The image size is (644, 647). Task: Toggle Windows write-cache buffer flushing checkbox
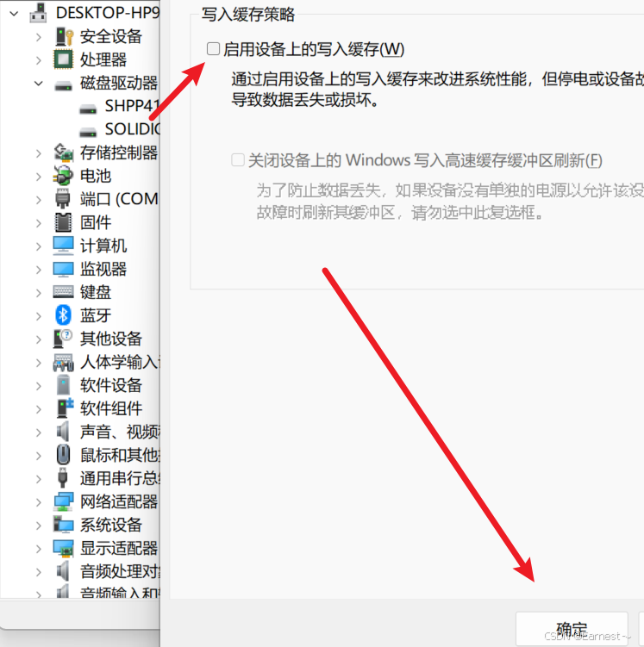pos(238,159)
